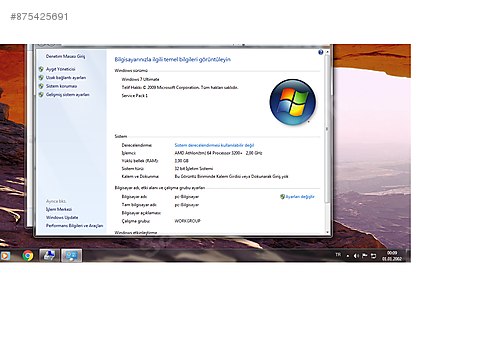
Task: Open Sistem derecelendirmesi kullanılabilir değil link
Action: tap(214, 145)
